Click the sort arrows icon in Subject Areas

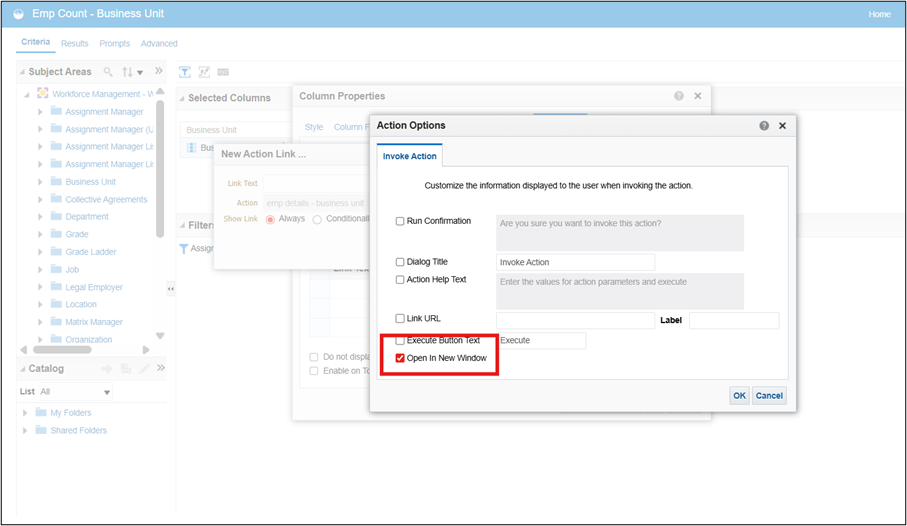tap(127, 72)
